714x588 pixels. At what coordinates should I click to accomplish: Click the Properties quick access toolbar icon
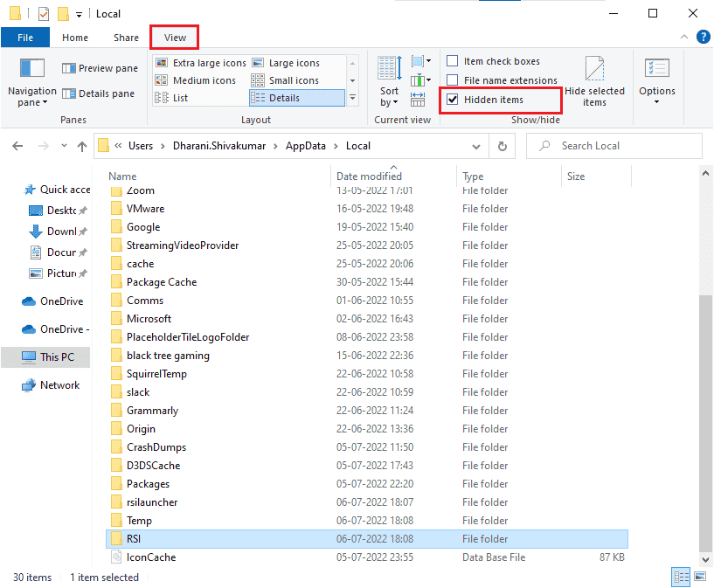pyautogui.click(x=44, y=14)
